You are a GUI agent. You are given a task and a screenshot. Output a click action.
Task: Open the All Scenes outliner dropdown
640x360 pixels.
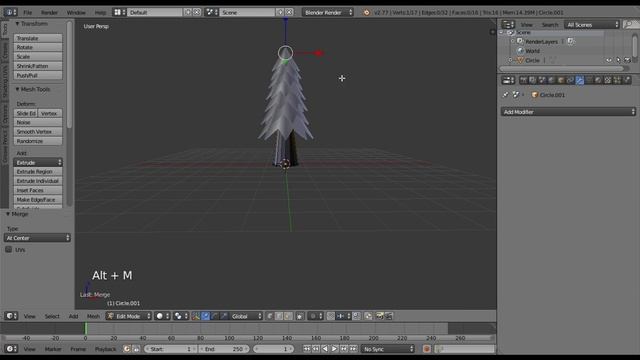coord(592,24)
